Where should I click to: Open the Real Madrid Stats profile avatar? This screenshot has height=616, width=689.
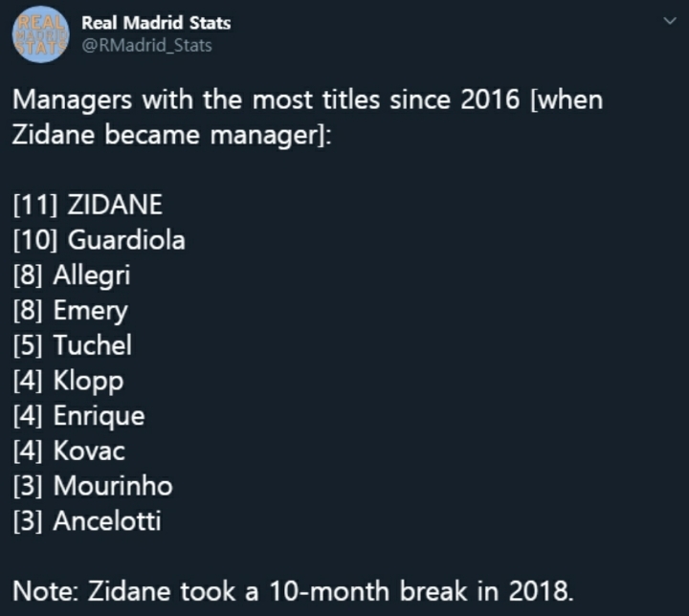point(40,34)
